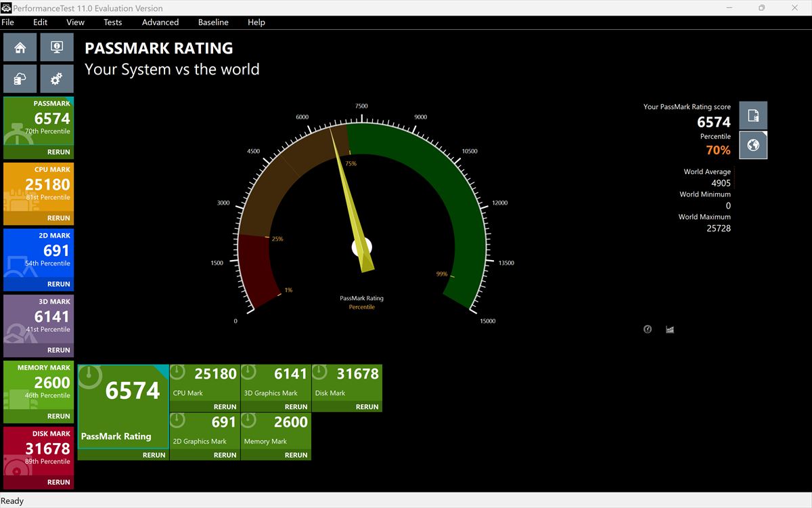Viewport: 812px width, 508px height.
Task: Open the System Information monitor icon
Action: click(x=57, y=47)
